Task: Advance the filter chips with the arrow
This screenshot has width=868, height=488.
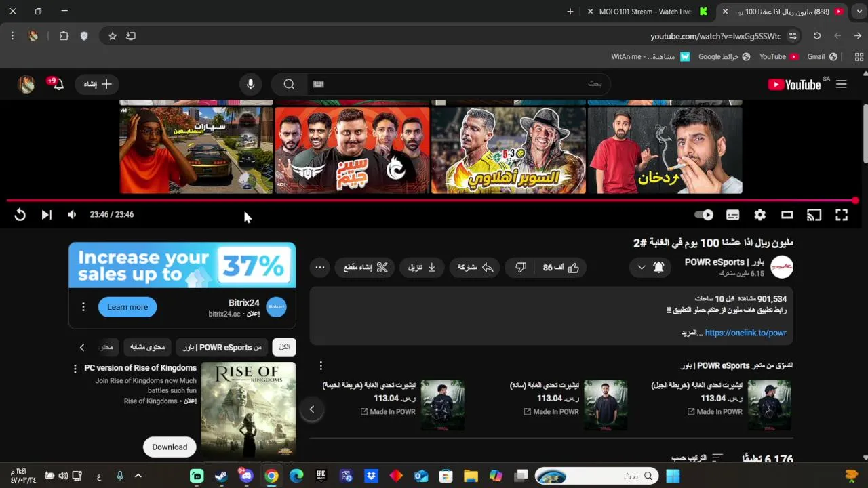Action: point(82,347)
